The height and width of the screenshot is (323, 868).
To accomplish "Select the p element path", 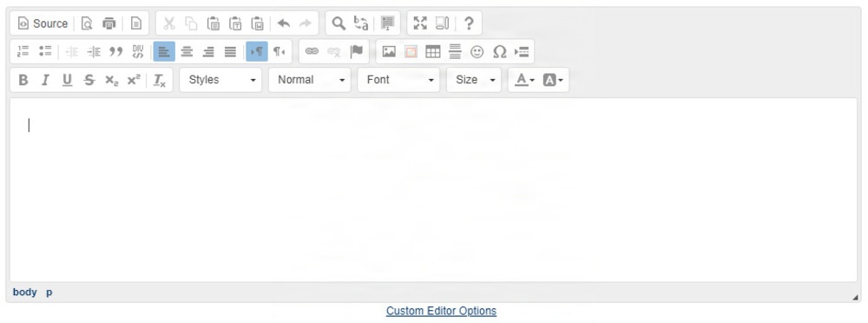I will tap(49, 292).
